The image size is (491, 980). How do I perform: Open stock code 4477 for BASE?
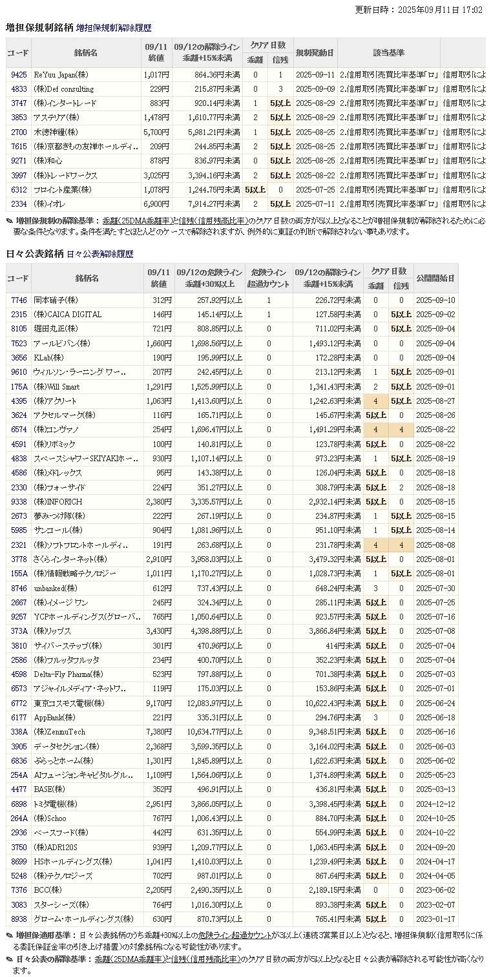19,789
